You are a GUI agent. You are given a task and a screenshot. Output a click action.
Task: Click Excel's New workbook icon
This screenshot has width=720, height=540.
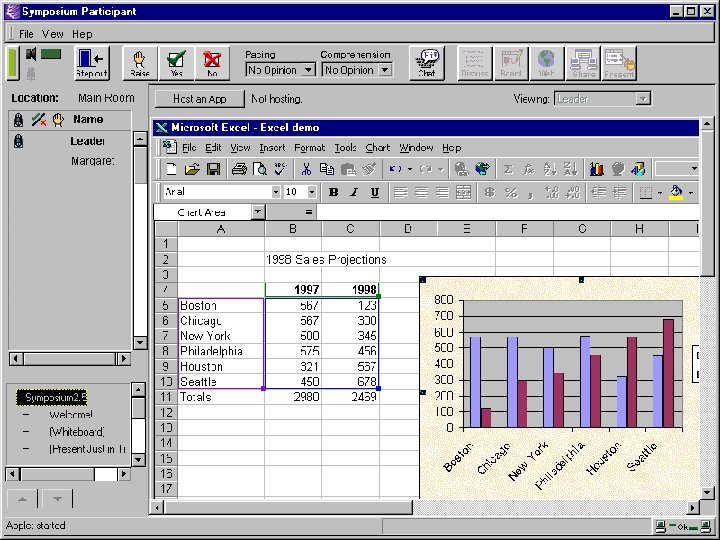[171, 169]
